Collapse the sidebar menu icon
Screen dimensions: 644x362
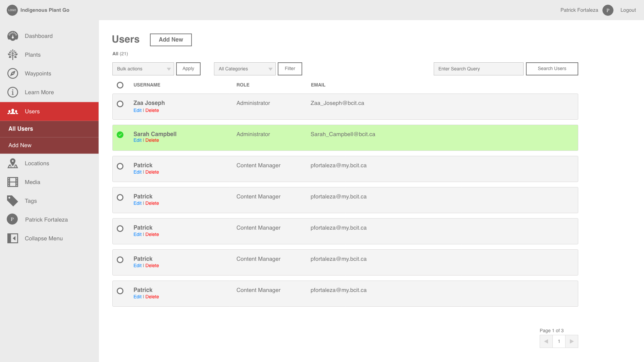pos(13,238)
